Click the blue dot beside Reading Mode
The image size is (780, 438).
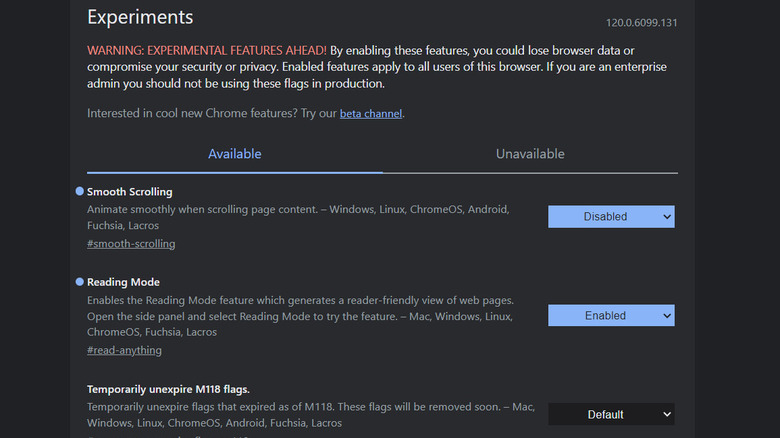80,282
